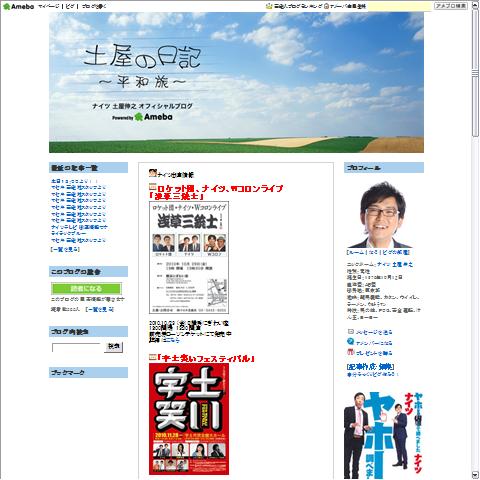Open the 浅草三銃士 live poster image

click(x=189, y=257)
